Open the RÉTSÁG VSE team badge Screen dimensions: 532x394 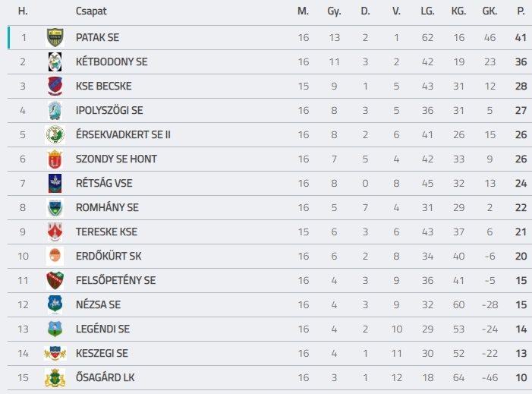point(55,183)
